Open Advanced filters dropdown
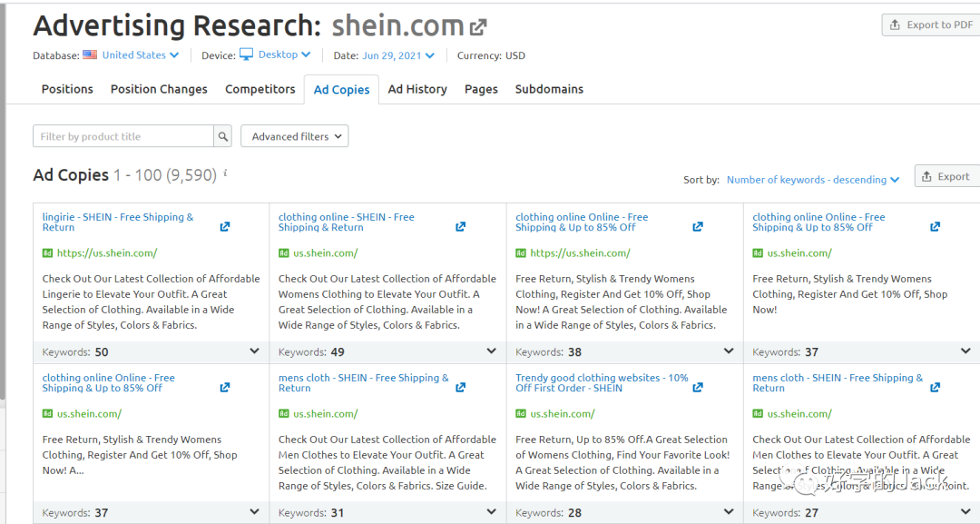The width and height of the screenshot is (980, 524). click(x=294, y=136)
